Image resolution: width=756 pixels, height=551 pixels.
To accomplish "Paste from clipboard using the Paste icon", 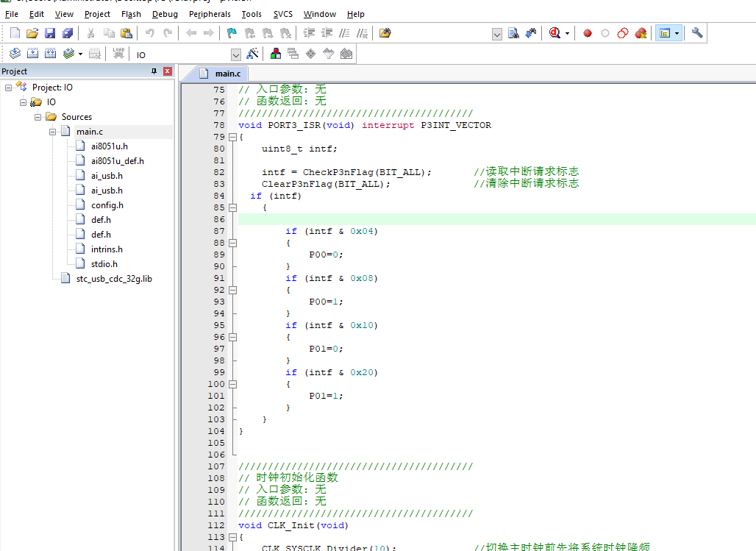I will (x=126, y=33).
